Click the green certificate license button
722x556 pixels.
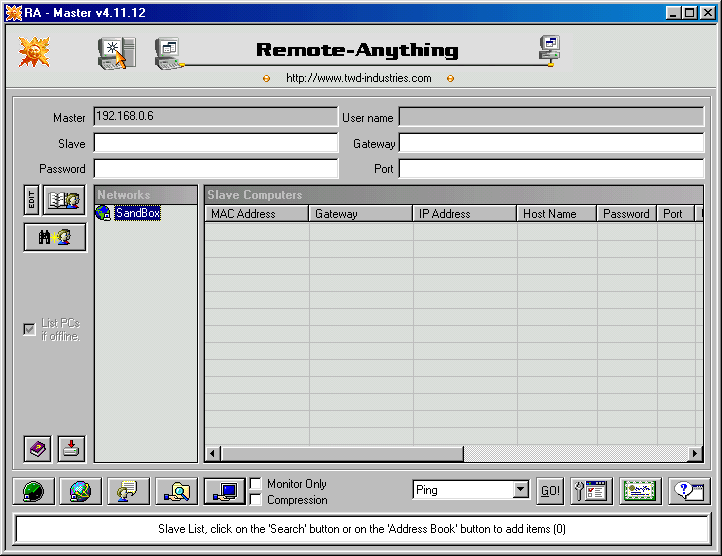pos(639,491)
